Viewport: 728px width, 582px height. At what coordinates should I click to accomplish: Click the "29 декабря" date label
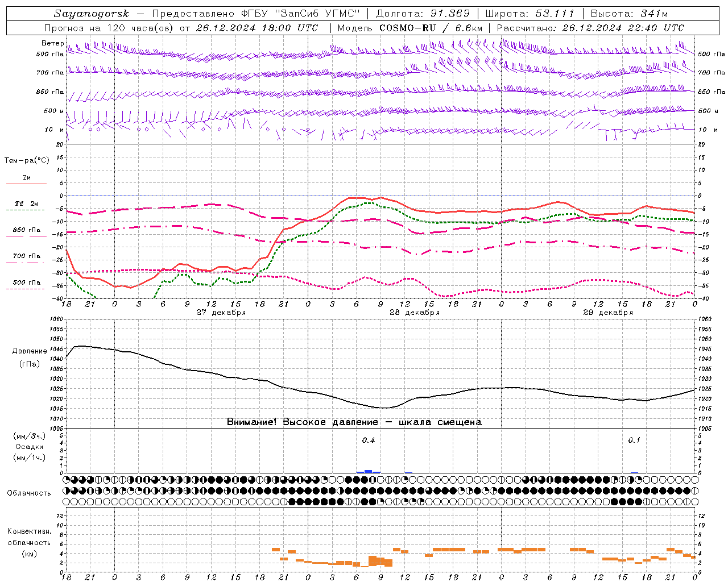pos(608,313)
